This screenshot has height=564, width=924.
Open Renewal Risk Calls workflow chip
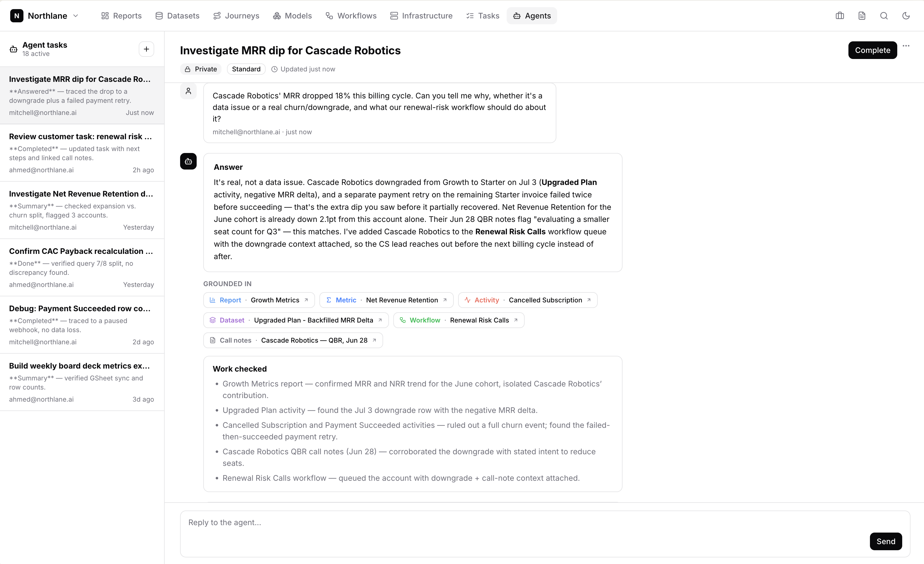(459, 320)
